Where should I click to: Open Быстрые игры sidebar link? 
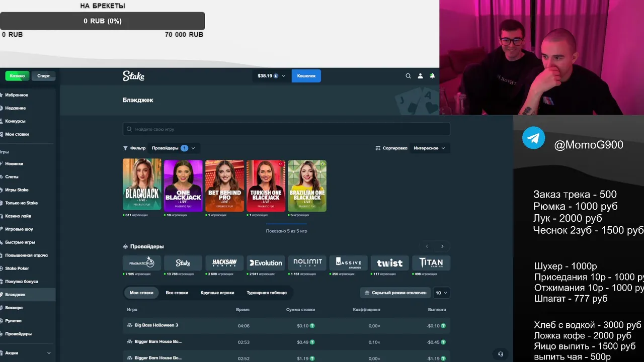(28, 242)
